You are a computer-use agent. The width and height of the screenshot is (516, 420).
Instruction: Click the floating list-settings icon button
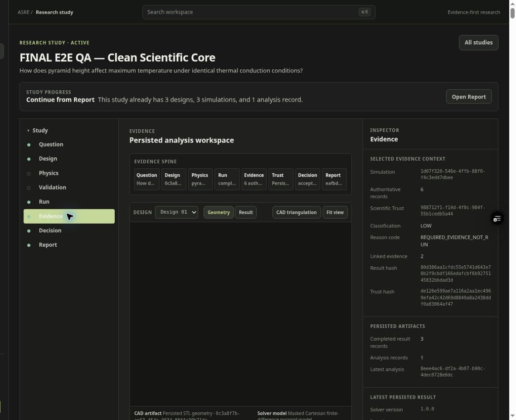[497, 218]
